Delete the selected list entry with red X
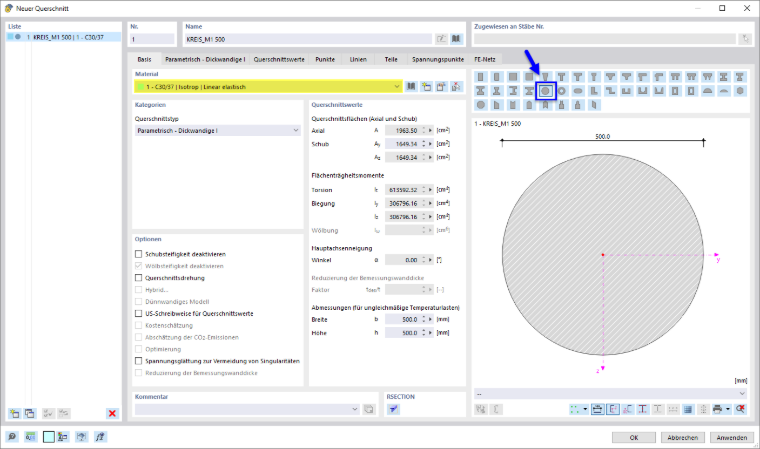The height and width of the screenshot is (449, 760). click(x=112, y=413)
